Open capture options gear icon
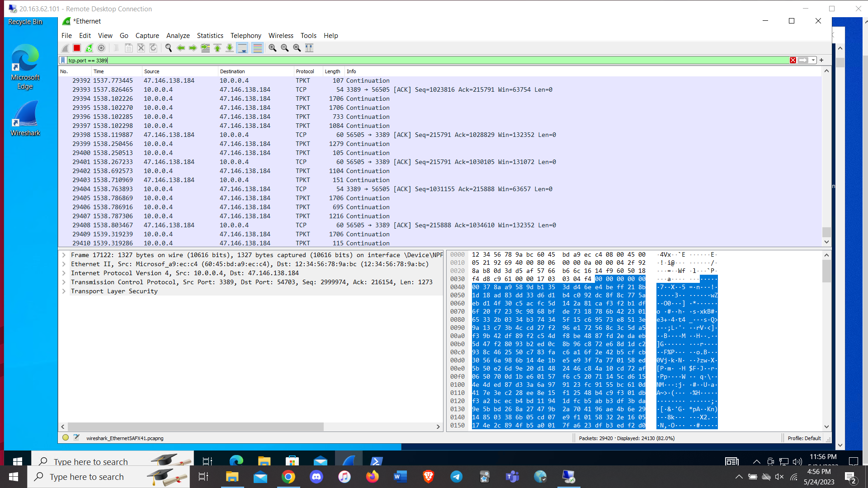 (101, 48)
